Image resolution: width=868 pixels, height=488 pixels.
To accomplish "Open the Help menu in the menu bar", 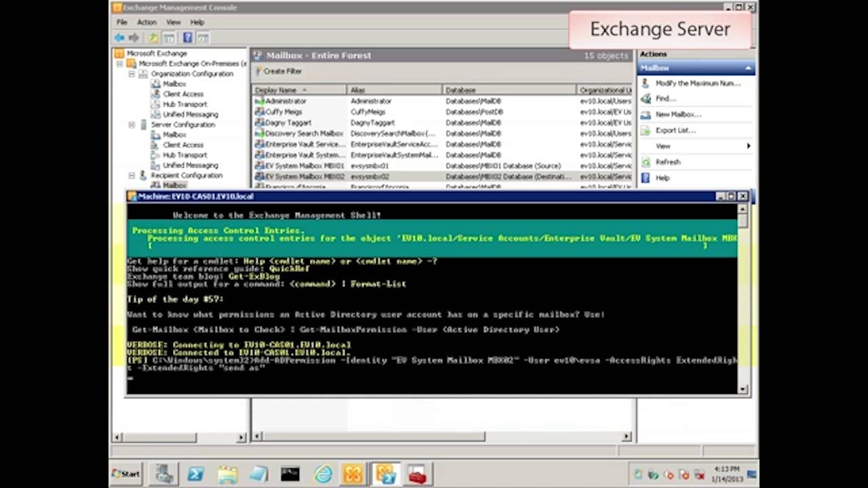I will click(x=197, y=22).
